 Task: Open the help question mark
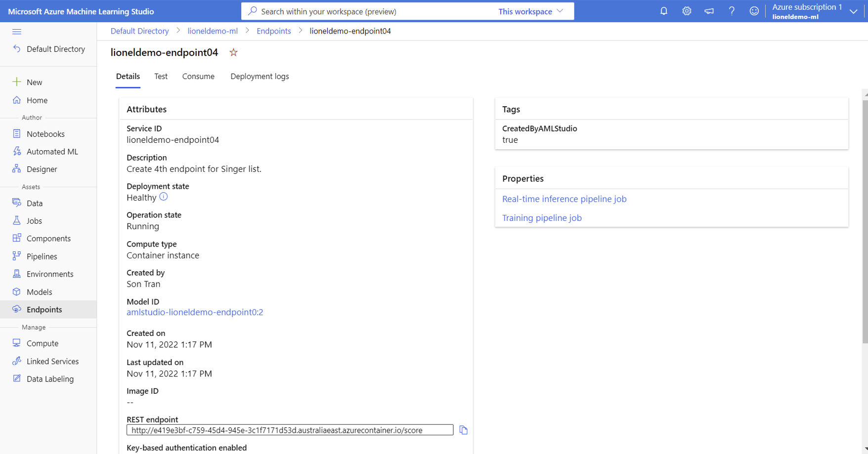(732, 11)
